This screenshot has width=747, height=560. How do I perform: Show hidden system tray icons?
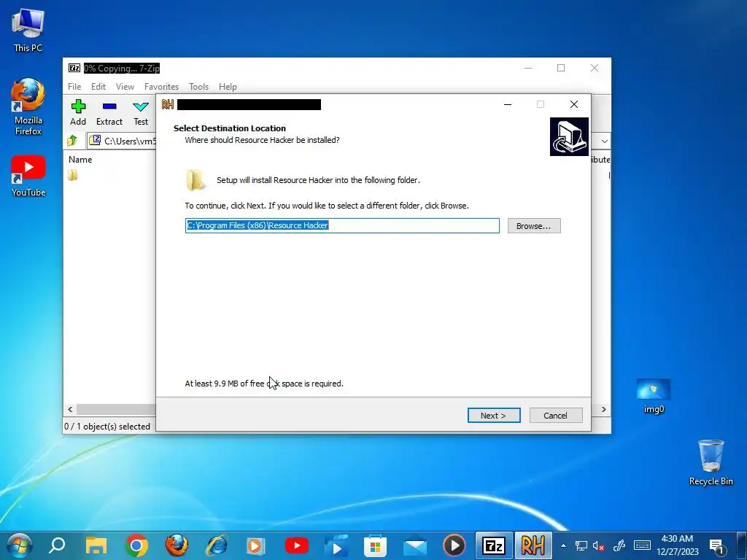tap(563, 545)
